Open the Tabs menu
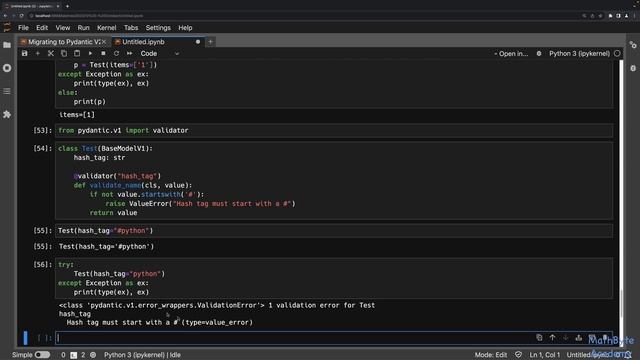The height and width of the screenshot is (360, 640). pyautogui.click(x=131, y=28)
